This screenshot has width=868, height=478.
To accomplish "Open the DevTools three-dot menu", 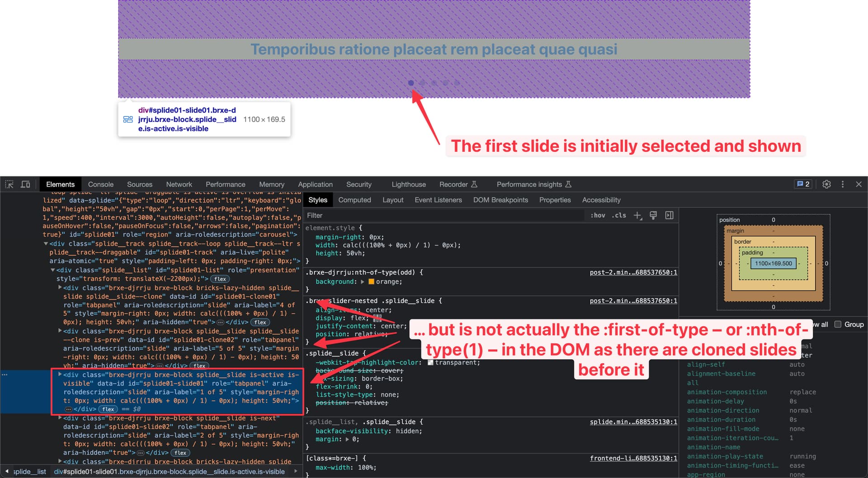I will (x=842, y=184).
